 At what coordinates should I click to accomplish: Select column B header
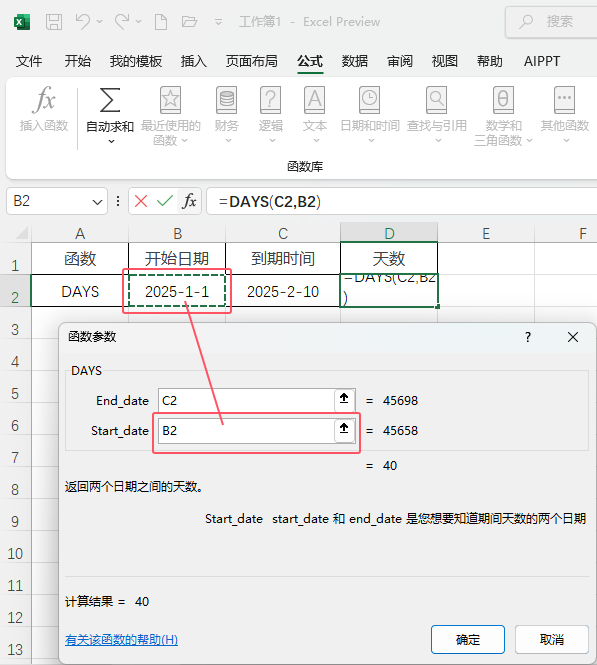point(177,233)
